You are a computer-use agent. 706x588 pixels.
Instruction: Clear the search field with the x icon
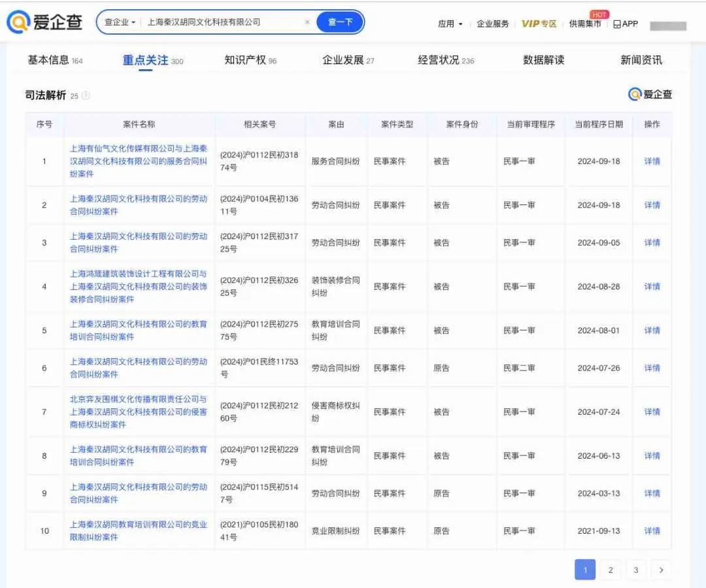point(307,22)
